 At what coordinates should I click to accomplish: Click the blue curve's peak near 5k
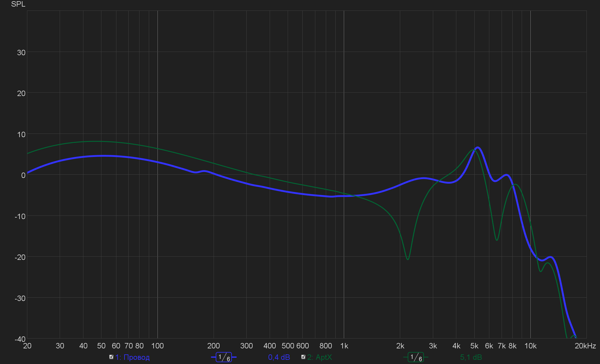point(478,147)
